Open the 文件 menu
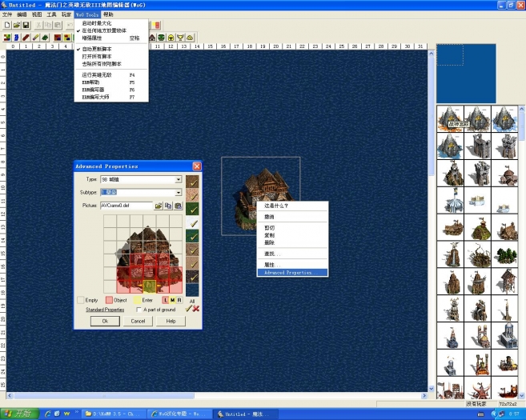 coord(7,14)
